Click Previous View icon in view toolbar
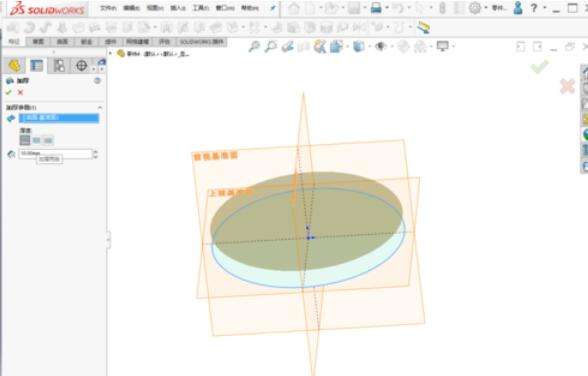The image size is (588, 376). [287, 46]
